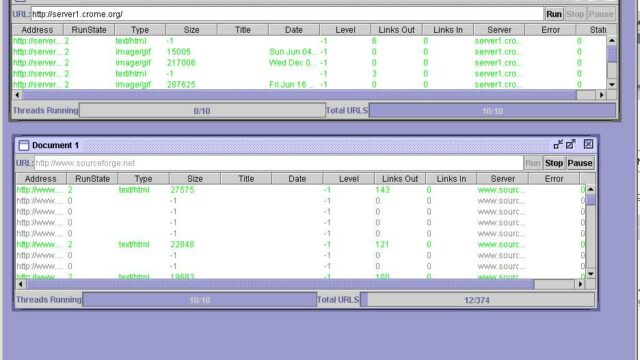Screen dimensions: 640x360
Task: Select the row with size 287625
Action: (x=309, y=84)
